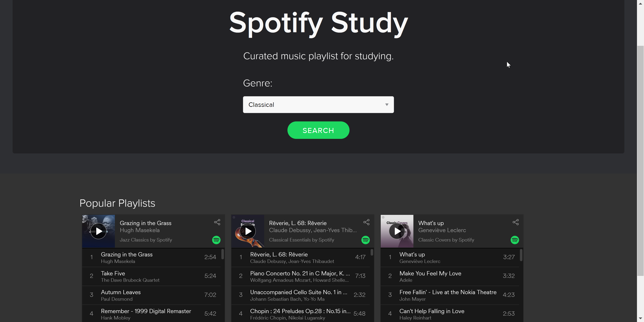Open the Classical genre dropdown
The image size is (644, 322).
tap(318, 104)
